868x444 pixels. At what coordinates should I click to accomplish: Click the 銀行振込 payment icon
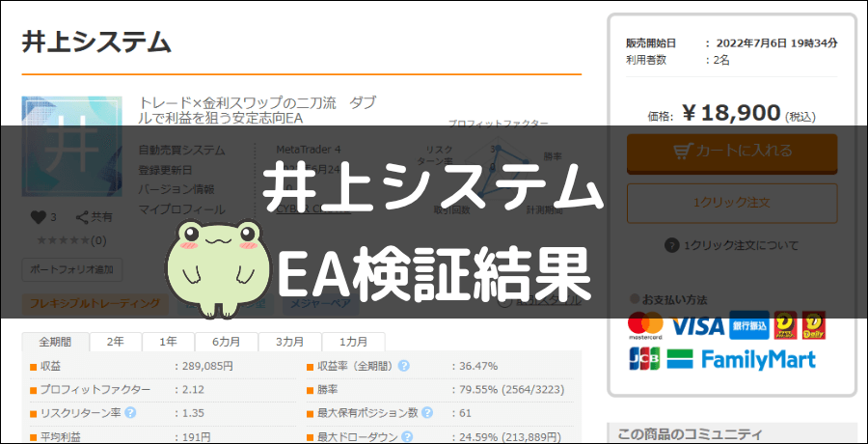(x=748, y=326)
